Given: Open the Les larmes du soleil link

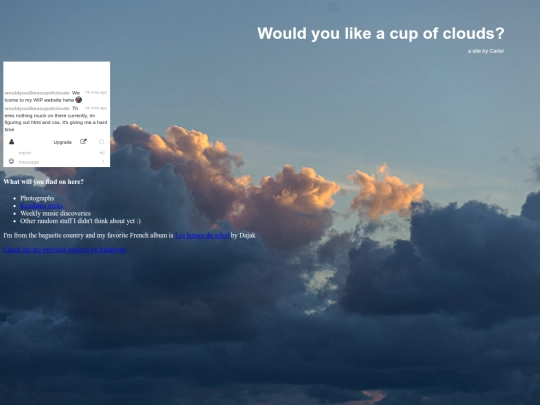Looking at the screenshot, I should click(202, 235).
